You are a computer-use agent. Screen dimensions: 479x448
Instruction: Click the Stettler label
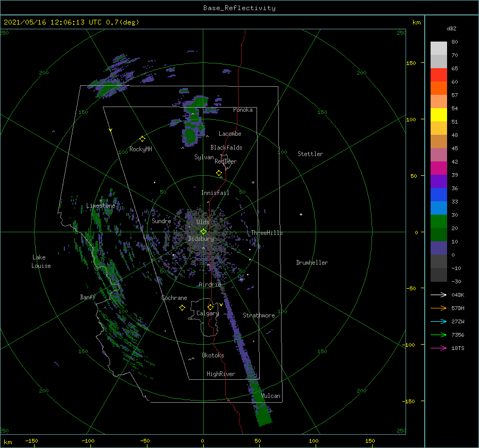coord(310,154)
